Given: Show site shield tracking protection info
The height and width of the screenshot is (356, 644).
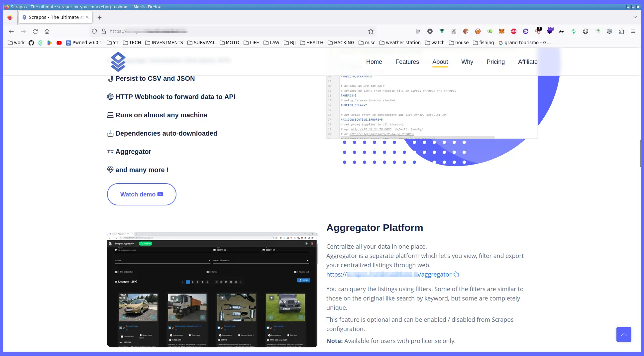Looking at the screenshot, I should tap(94, 31).
